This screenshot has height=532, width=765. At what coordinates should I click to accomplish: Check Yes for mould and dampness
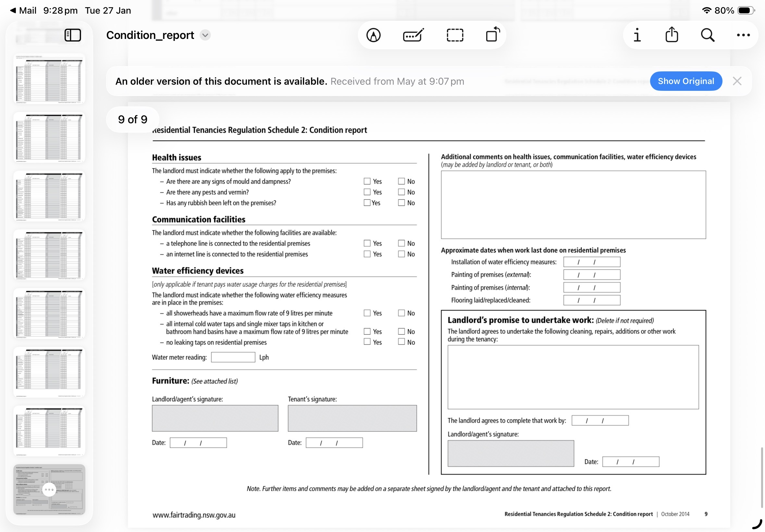(367, 181)
